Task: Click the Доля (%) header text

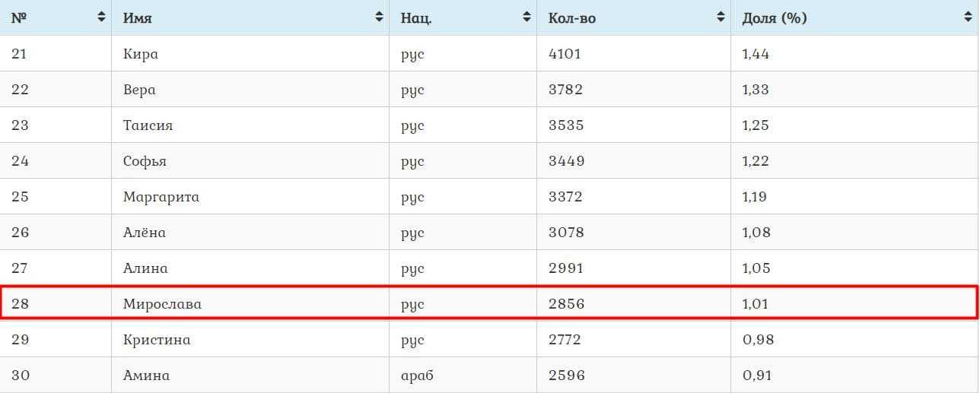Action: pyautogui.click(x=774, y=18)
